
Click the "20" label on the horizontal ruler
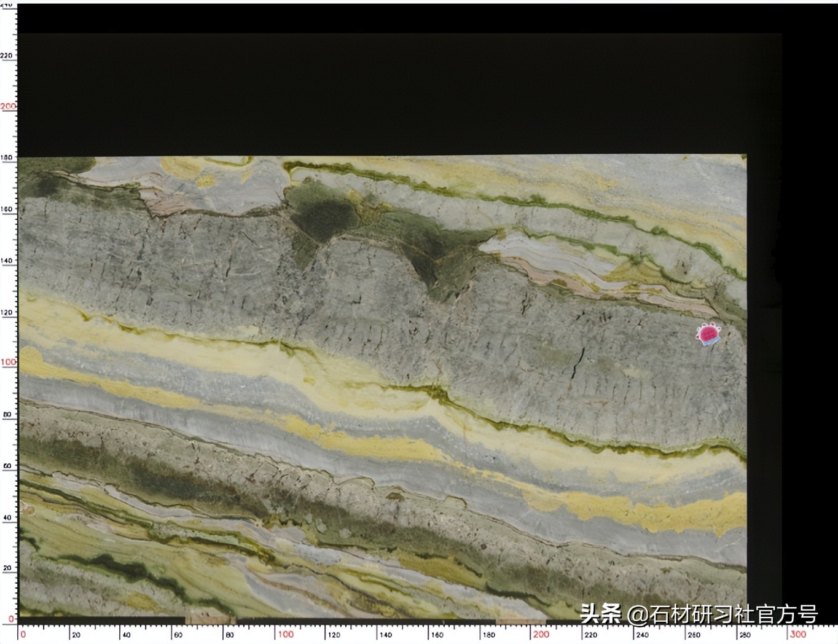[76, 635]
